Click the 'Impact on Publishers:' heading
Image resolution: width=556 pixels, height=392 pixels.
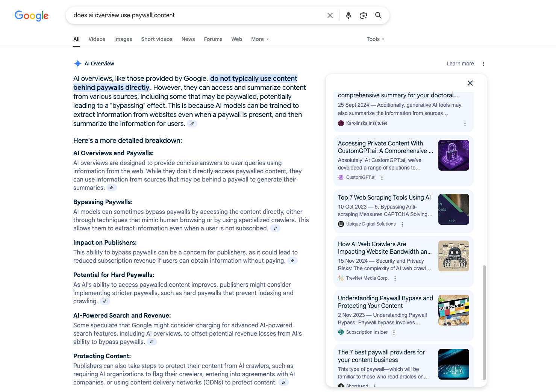click(105, 243)
